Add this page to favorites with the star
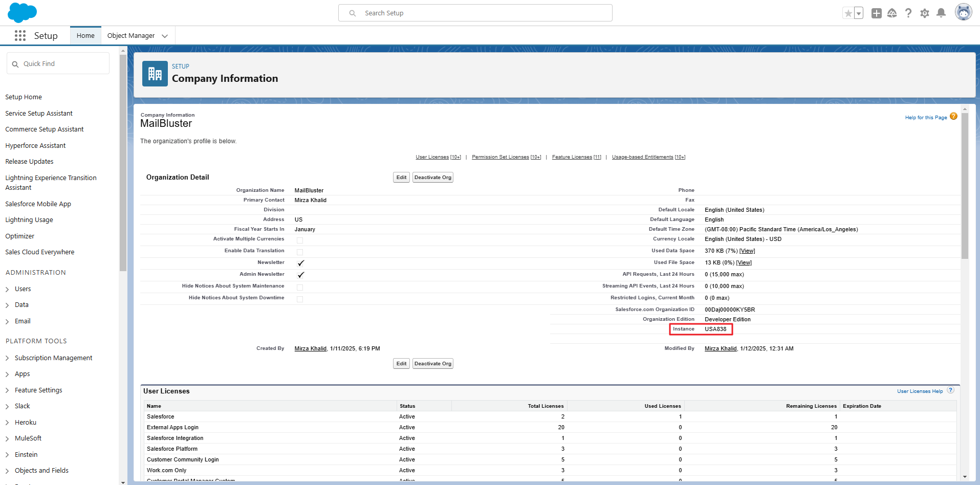Viewport: 980px width, 485px height. coord(848,13)
